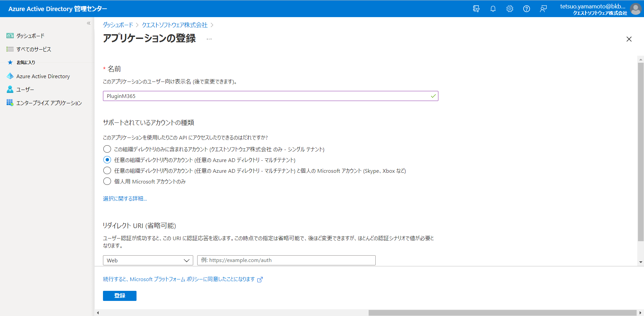Click the 登録 button

click(x=120, y=296)
